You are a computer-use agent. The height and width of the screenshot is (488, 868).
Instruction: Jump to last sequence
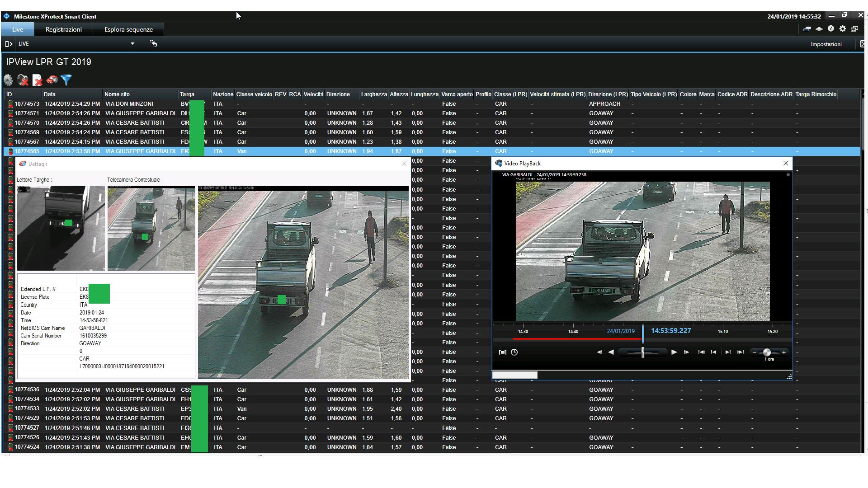[740, 352]
